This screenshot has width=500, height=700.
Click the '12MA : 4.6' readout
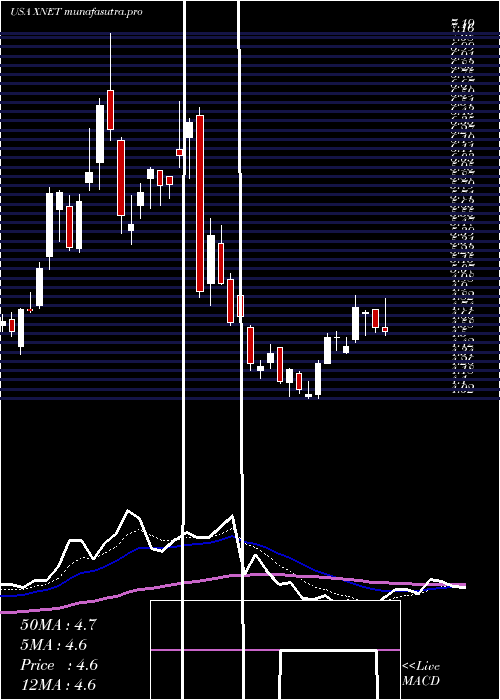coord(58,685)
